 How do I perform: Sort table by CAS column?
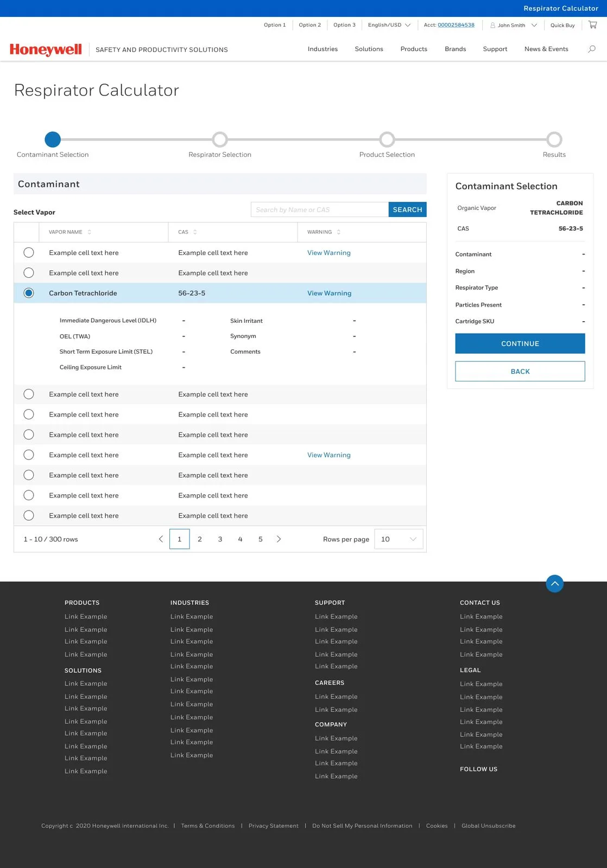195,232
